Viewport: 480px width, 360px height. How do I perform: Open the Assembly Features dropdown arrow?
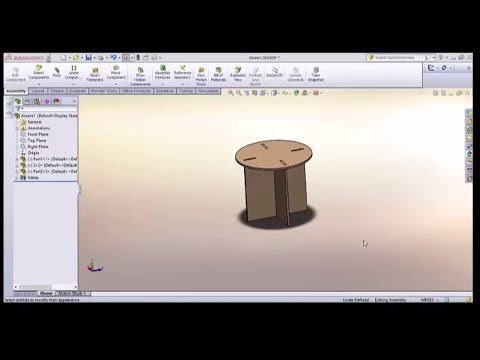coord(163,84)
